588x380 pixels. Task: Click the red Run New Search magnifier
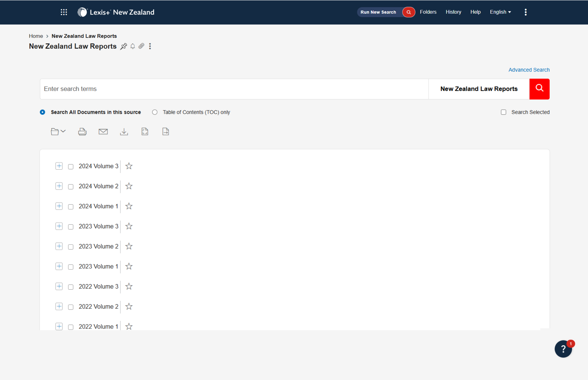pos(409,12)
